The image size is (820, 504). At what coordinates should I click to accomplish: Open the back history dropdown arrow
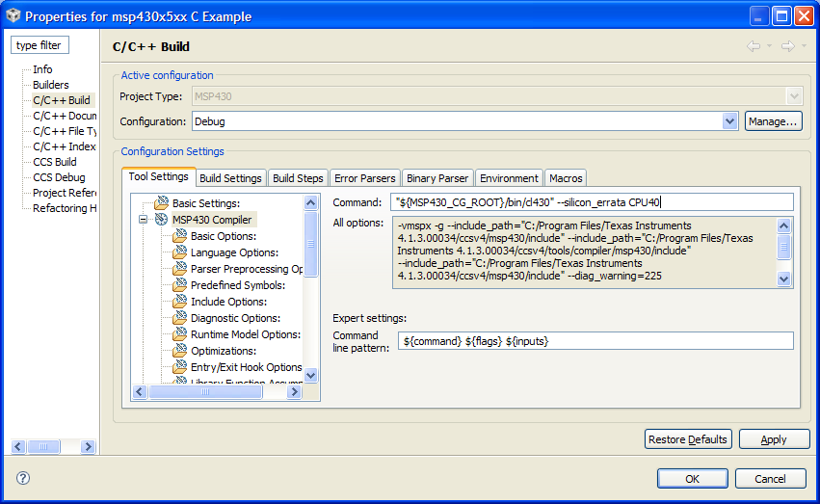[x=769, y=46]
